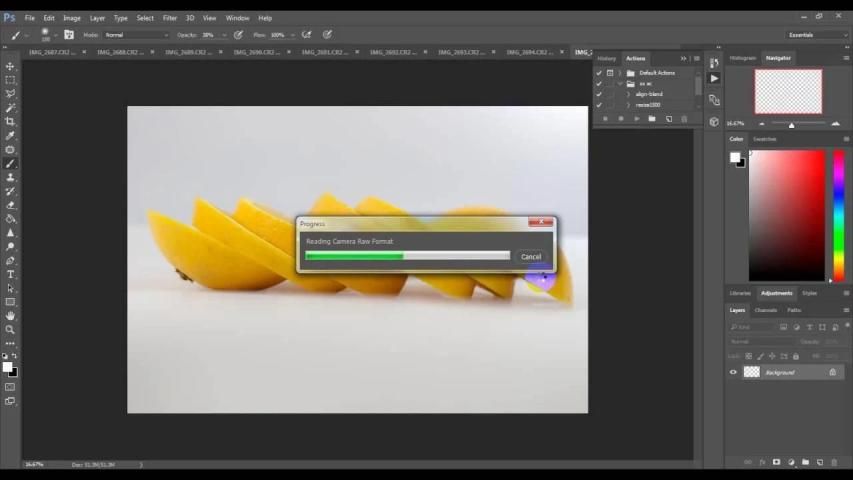The width and height of the screenshot is (853, 480).
Task: Create new layer icon in Layers panel
Action: [820, 462]
